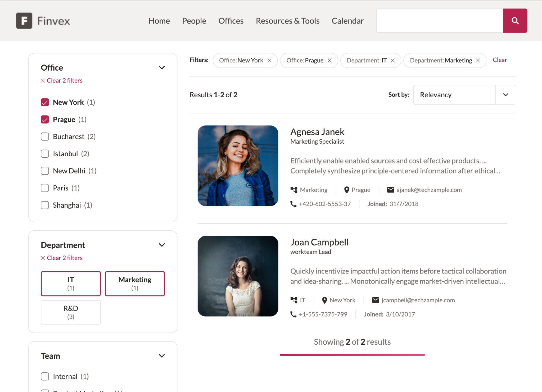This screenshot has height=392, width=542.
Task: Enable the Bucharest office filter checkbox
Action: click(x=45, y=136)
